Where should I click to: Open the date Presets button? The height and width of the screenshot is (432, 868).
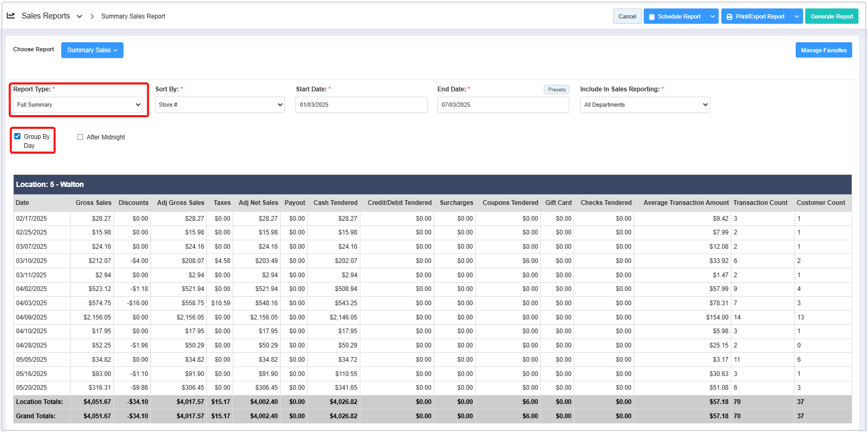556,90
